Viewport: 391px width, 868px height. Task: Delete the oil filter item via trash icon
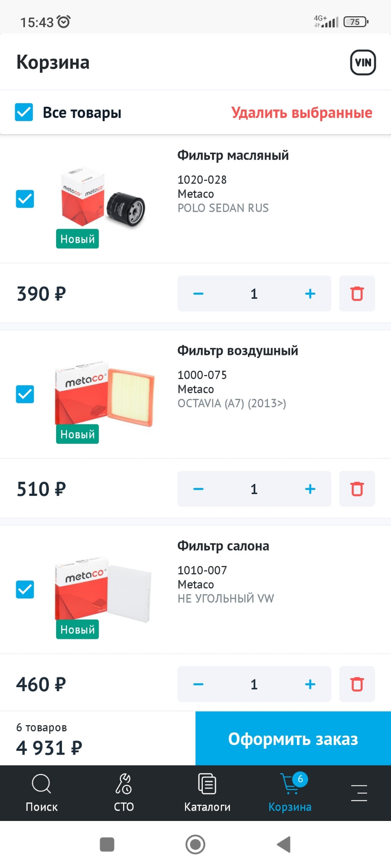pos(357,294)
